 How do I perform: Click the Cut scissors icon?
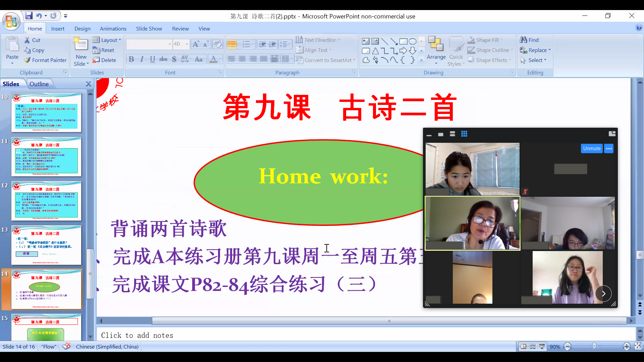click(27, 40)
